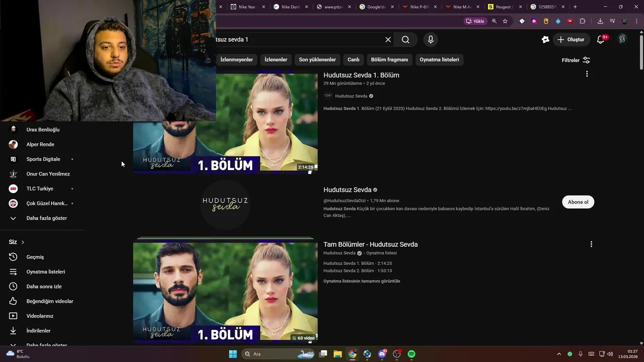
Task: Open Spotify from the taskbar
Action: click(412, 354)
